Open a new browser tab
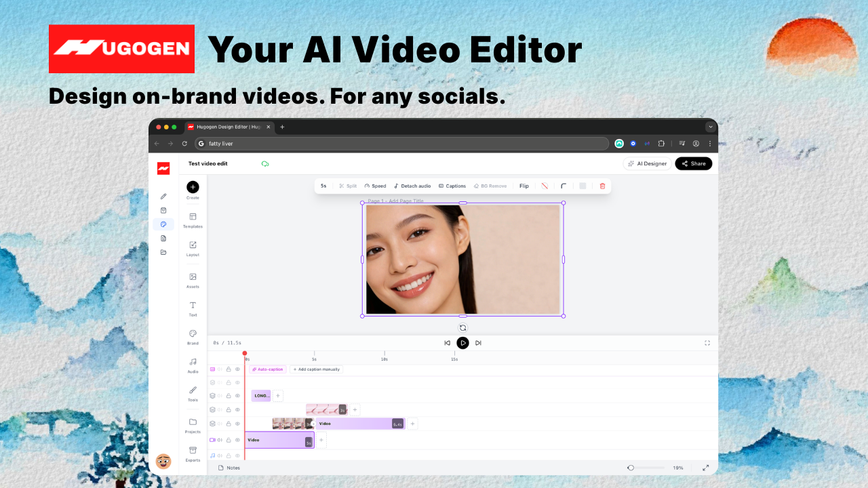 (x=282, y=127)
